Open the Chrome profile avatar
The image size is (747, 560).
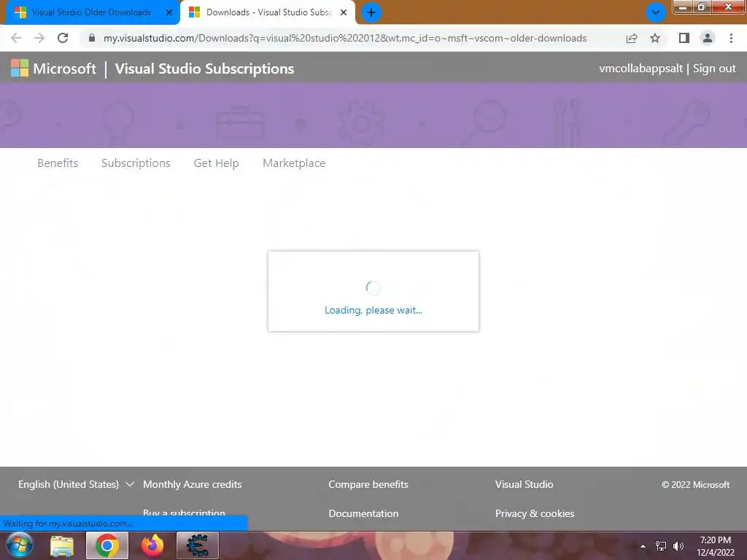[x=708, y=38]
